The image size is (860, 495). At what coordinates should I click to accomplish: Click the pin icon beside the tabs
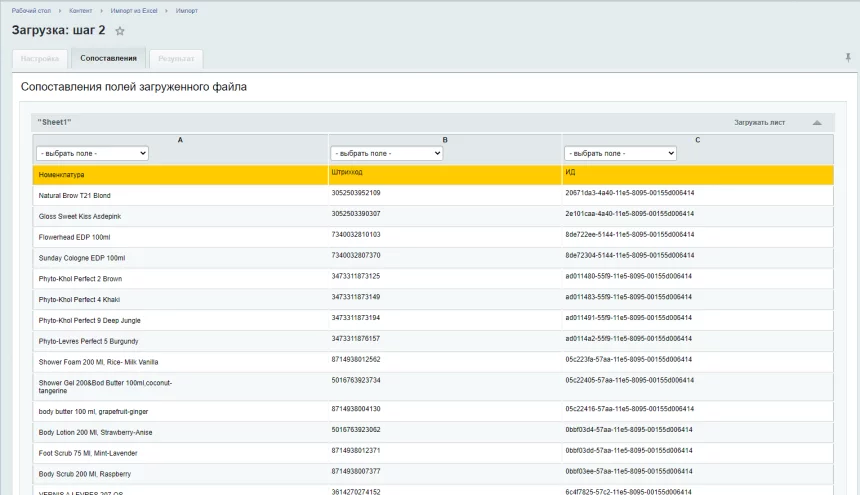[x=849, y=58]
